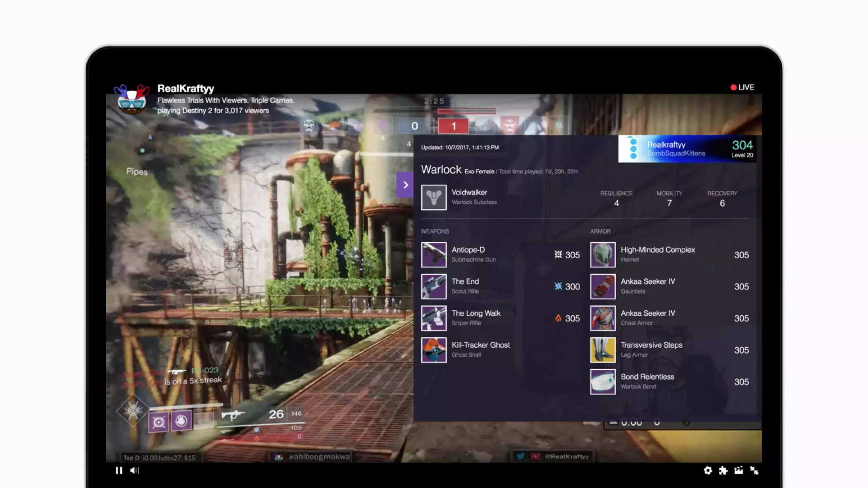This screenshot has width=868, height=488.
Task: Select the Bond Relentless warlock bond icon
Action: coord(603,382)
